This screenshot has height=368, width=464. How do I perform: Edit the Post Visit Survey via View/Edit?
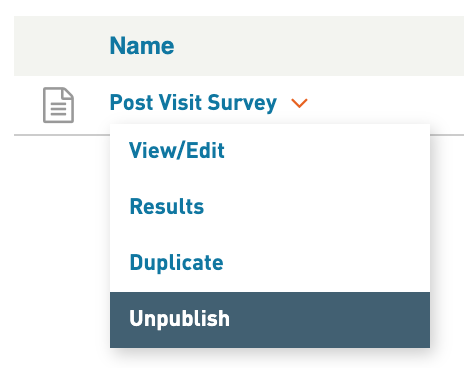click(x=270, y=151)
